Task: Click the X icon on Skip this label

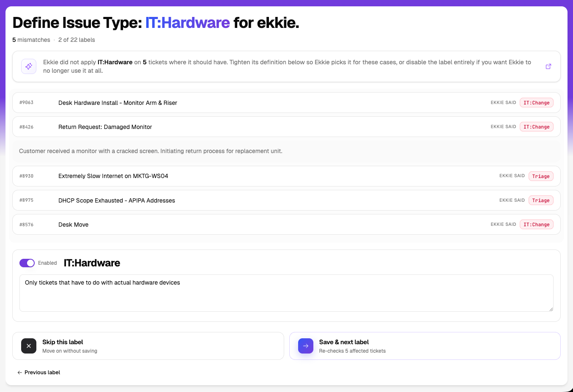Action: [29, 346]
